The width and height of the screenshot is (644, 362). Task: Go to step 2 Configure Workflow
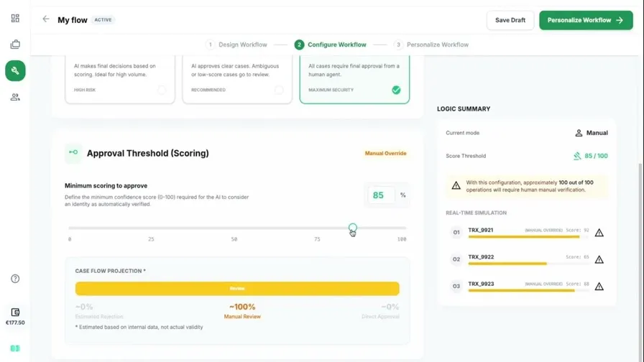pos(330,45)
